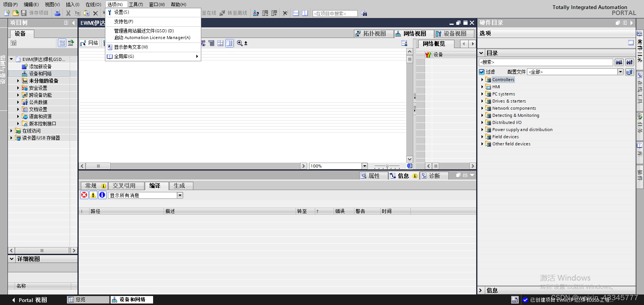Select 设备和网络 in the project tree
Screen dimensions: 644x305
coord(40,74)
